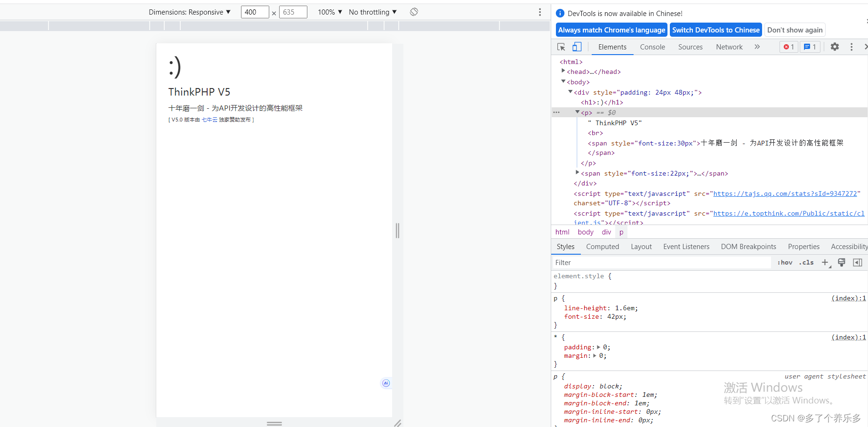Switch to the Elements tab
Image resolution: width=868 pixels, height=427 pixels.
pos(612,47)
